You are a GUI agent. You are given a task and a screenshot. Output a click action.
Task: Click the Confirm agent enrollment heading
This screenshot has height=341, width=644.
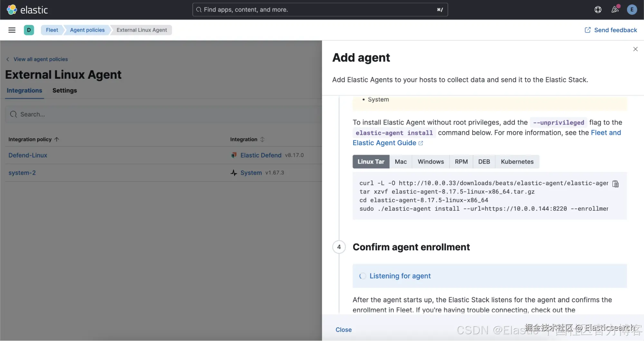(x=411, y=247)
